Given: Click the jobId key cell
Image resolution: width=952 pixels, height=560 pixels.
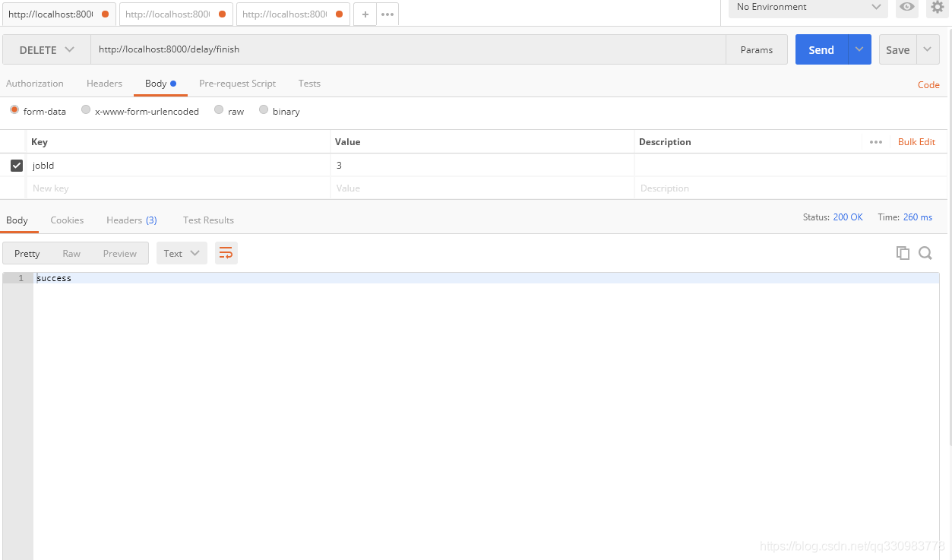Looking at the screenshot, I should pyautogui.click(x=179, y=165).
